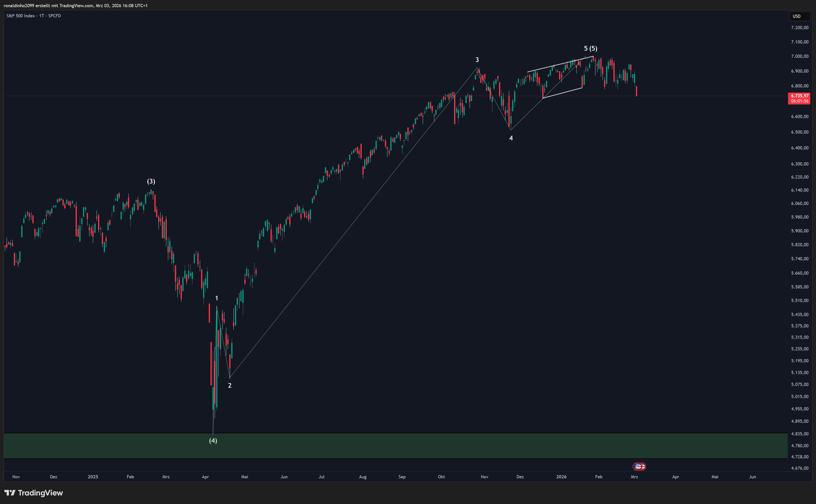Viewport: 816px width, 504px height.
Task: Select the wave label '(3)' on the chart
Action: click(151, 181)
